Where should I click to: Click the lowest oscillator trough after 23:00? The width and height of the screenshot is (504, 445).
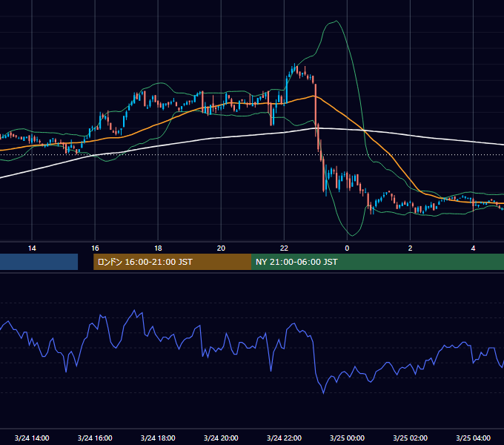tap(323, 392)
